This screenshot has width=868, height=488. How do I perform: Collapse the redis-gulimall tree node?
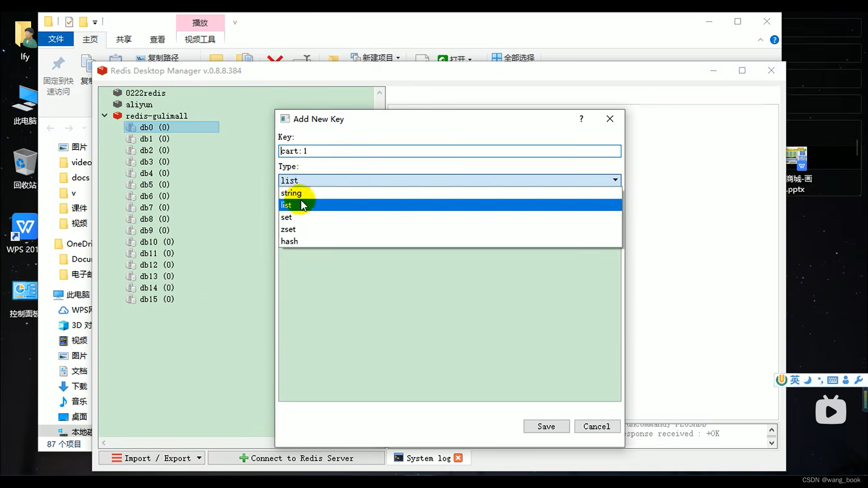(105, 116)
